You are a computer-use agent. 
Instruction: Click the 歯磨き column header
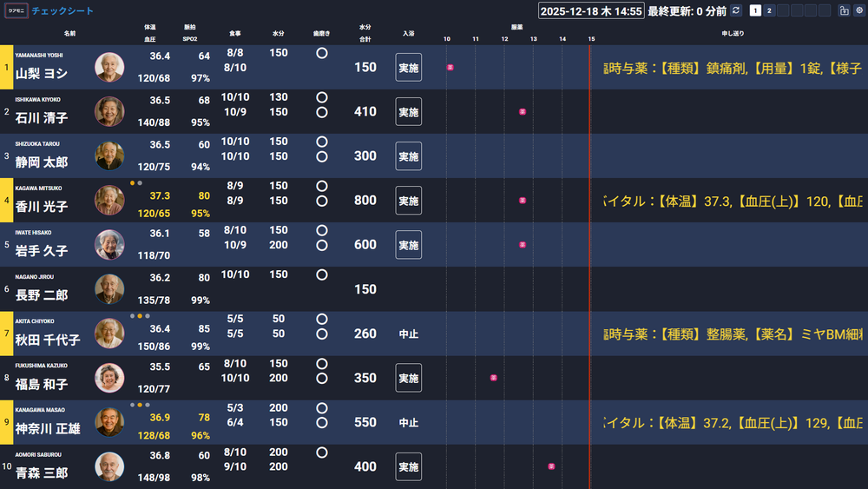tap(322, 33)
